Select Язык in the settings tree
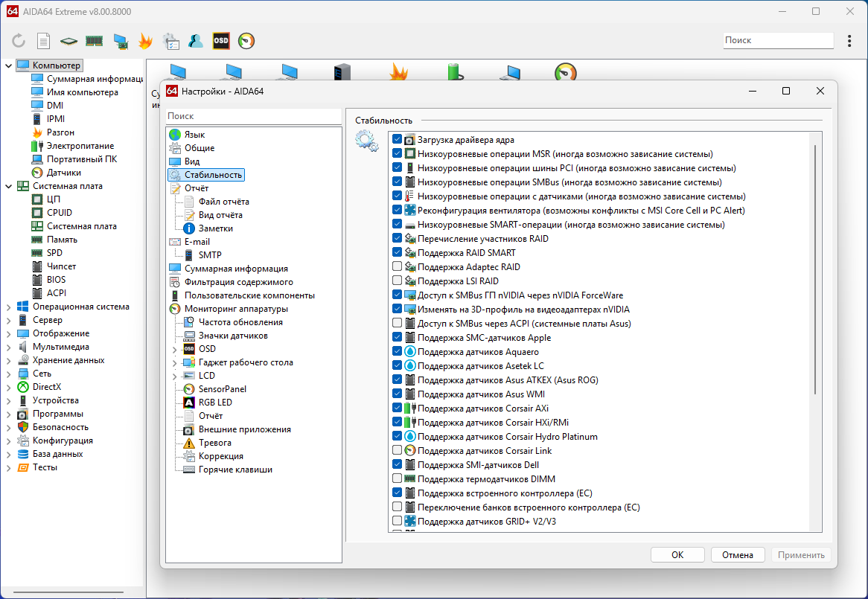This screenshot has width=868, height=599. 194,135
